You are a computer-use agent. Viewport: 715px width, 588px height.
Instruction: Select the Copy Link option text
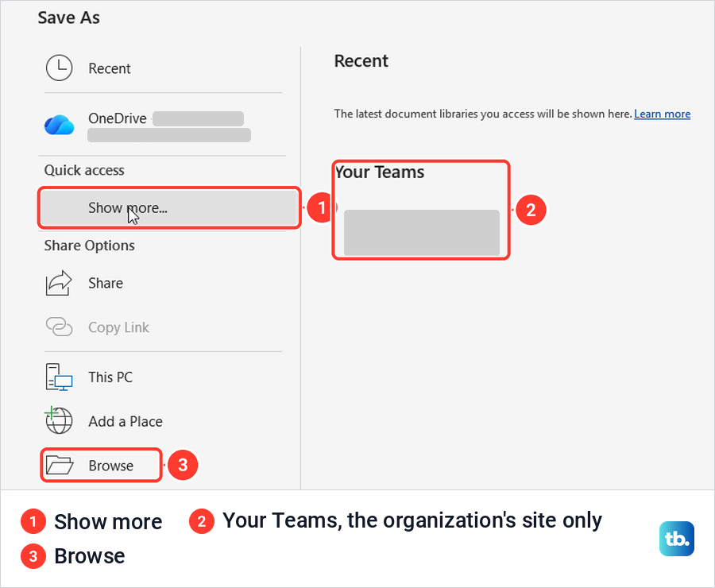118,327
